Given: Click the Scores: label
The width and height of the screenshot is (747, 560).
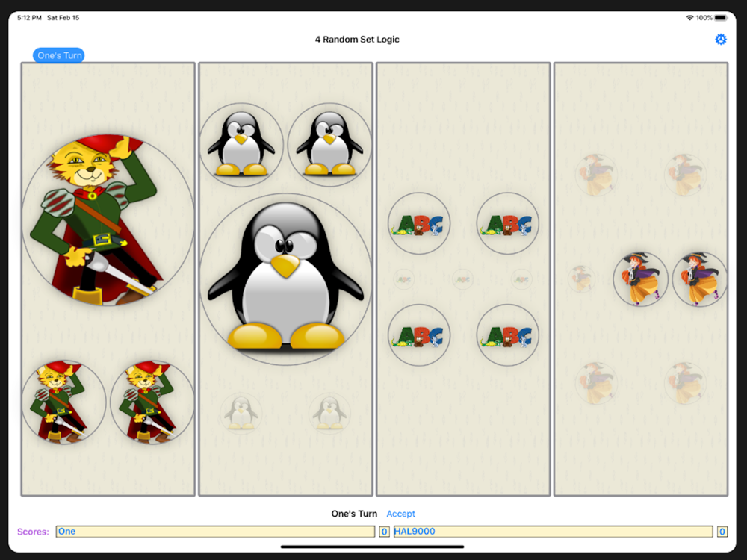Looking at the screenshot, I should click(x=33, y=532).
